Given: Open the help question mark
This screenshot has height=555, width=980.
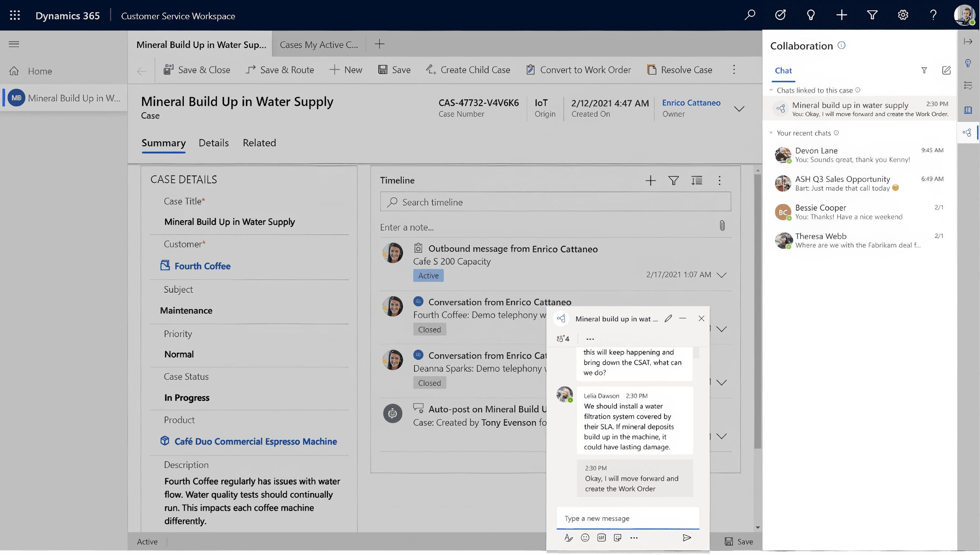Looking at the screenshot, I should tap(933, 15).
